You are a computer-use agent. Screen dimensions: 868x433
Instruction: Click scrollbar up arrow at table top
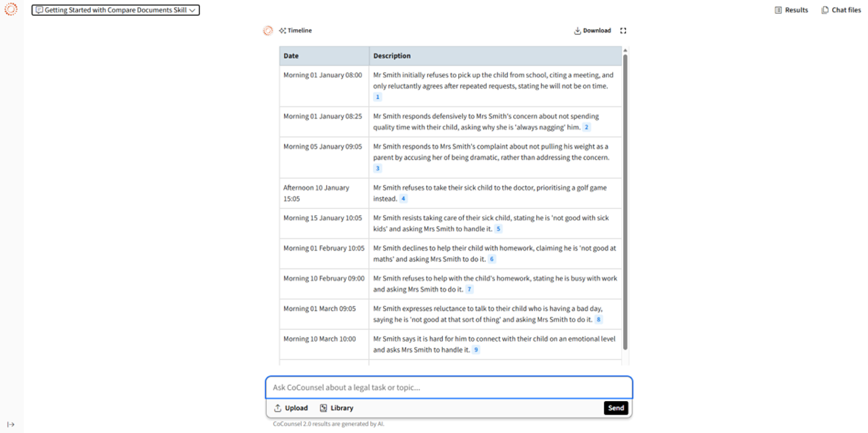pos(625,50)
